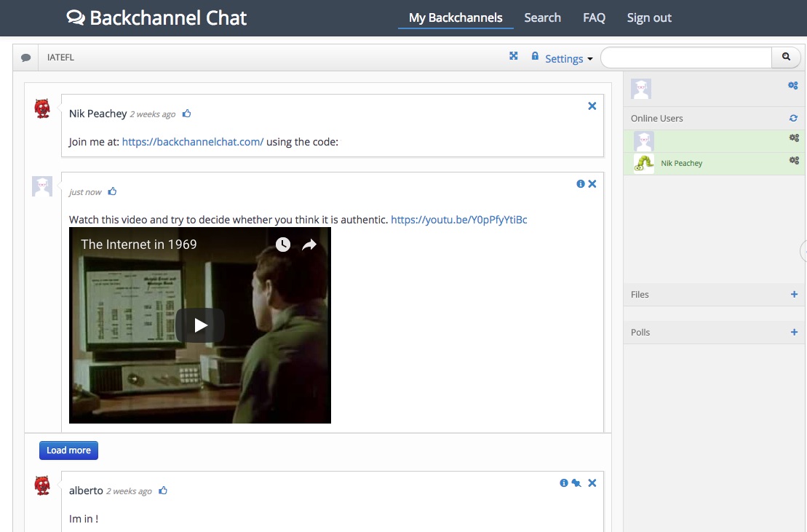Open the FAQ page

594,17
